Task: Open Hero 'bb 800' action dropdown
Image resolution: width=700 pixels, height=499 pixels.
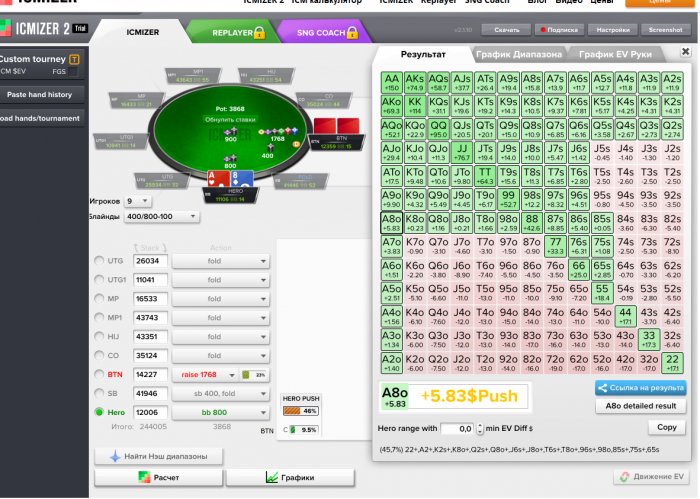Action: point(221,412)
